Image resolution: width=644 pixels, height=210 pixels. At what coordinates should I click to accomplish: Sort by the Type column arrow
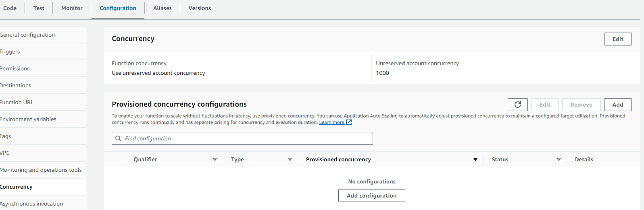click(x=290, y=159)
